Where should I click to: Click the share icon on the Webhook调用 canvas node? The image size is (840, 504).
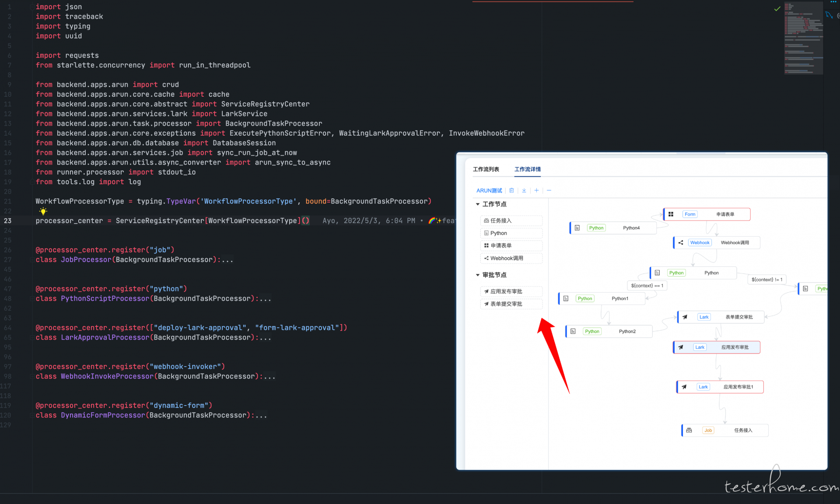pos(680,242)
